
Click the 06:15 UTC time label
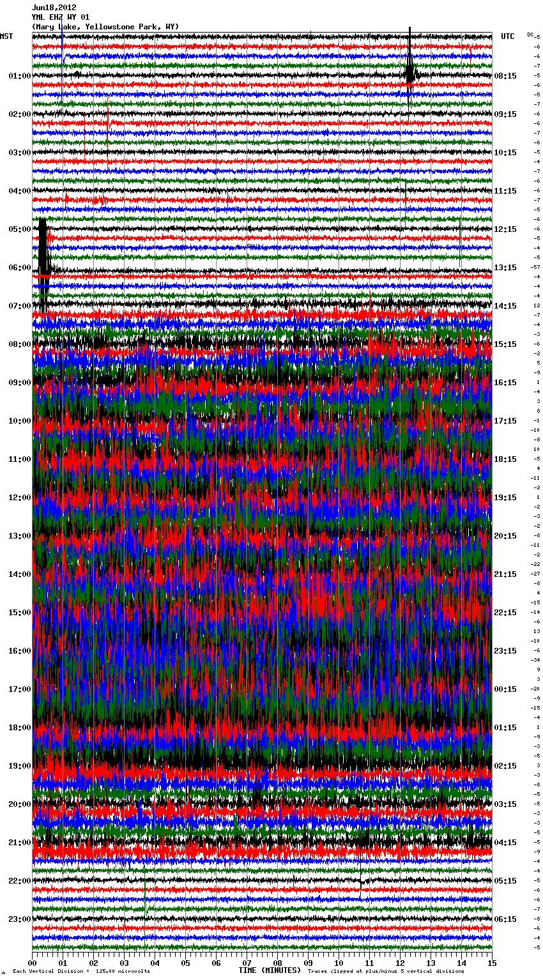[505, 919]
